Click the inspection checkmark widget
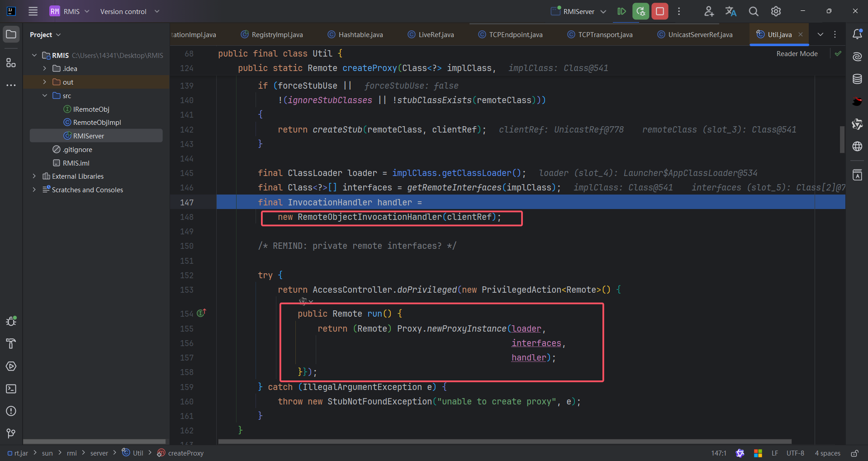Viewport: 868px width, 461px height. tap(838, 53)
